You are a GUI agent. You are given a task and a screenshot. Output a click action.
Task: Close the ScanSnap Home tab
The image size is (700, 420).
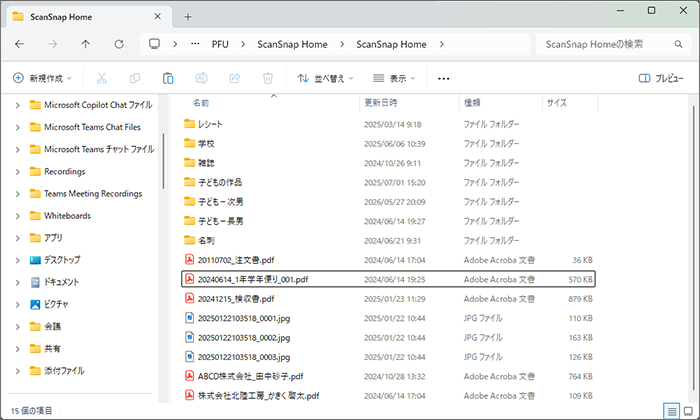point(158,17)
